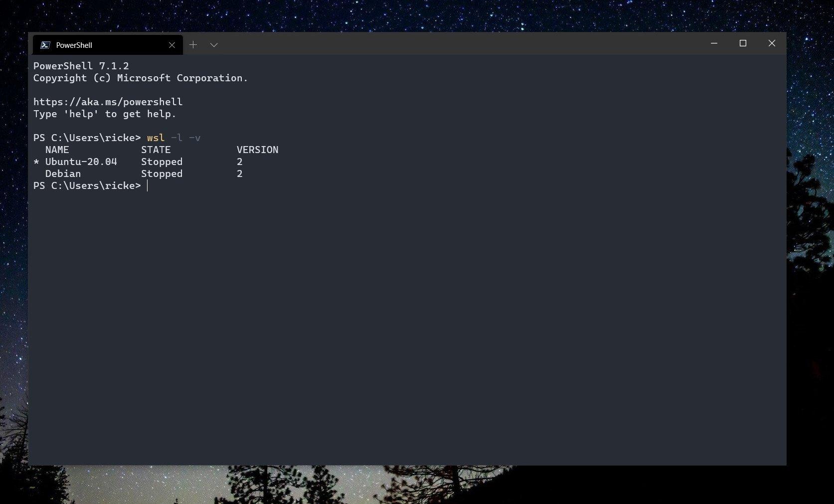Click the Debian distro entry

(63, 173)
